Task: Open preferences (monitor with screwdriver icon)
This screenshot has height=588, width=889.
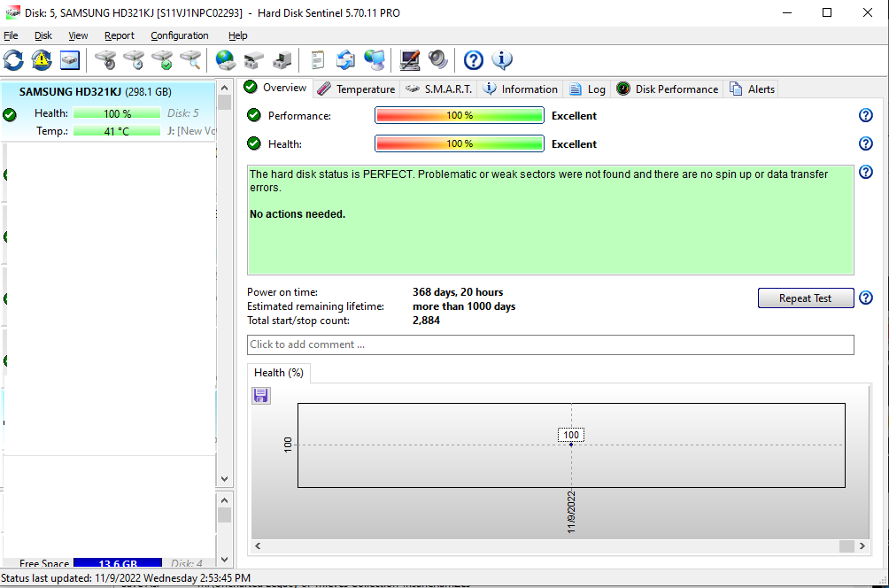Action: tap(409, 60)
